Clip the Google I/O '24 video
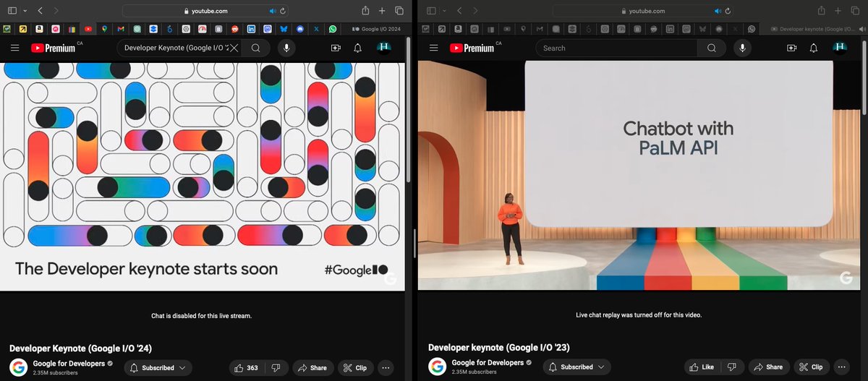 pyautogui.click(x=354, y=367)
